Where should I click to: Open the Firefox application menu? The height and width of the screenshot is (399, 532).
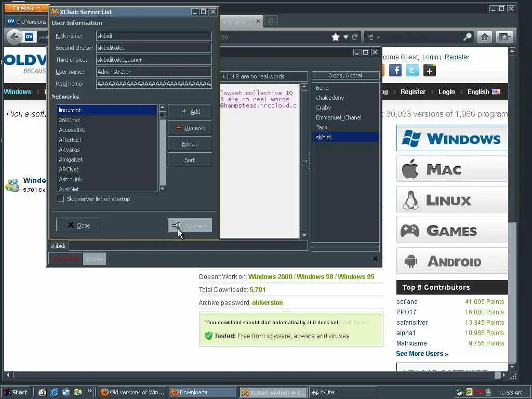coord(27,8)
